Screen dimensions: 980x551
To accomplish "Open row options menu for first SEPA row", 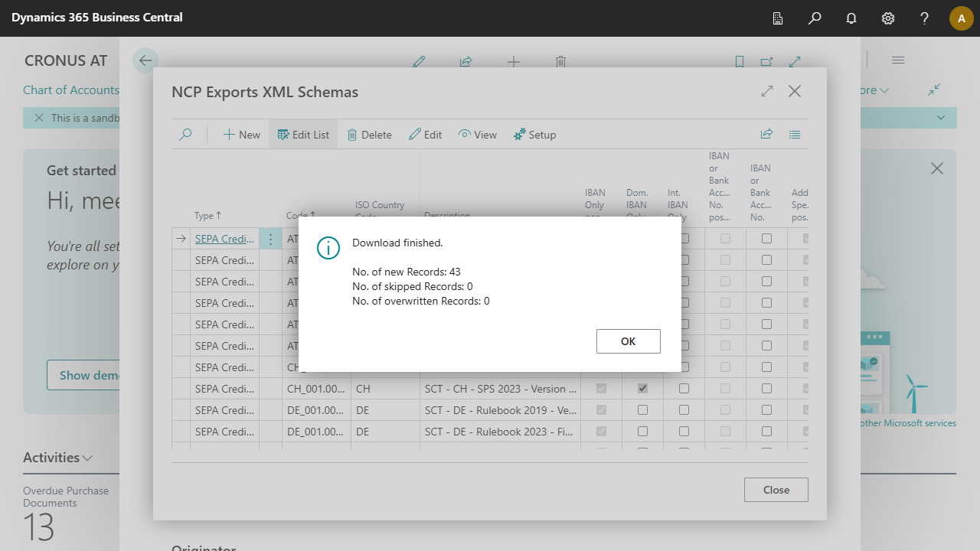I will click(270, 239).
